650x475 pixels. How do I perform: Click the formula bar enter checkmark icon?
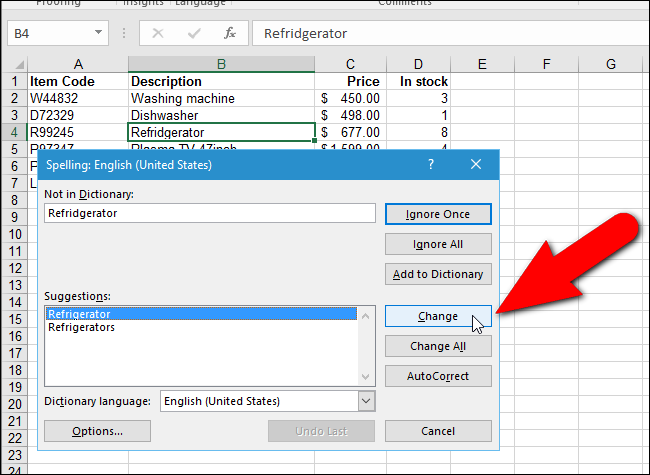coord(194,33)
